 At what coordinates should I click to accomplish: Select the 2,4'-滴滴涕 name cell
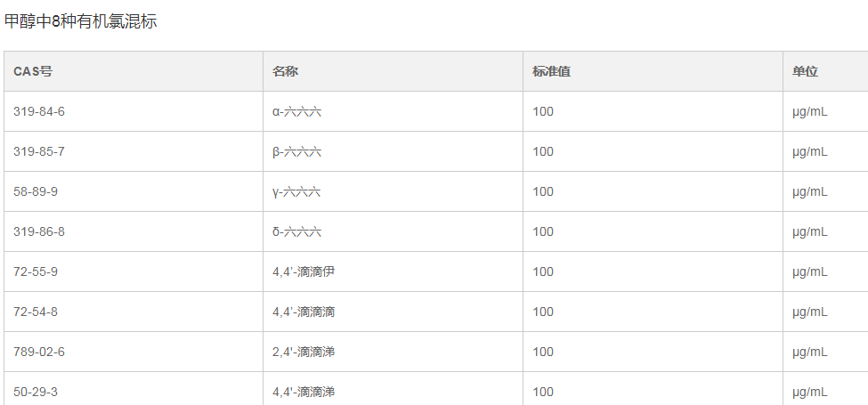point(304,352)
